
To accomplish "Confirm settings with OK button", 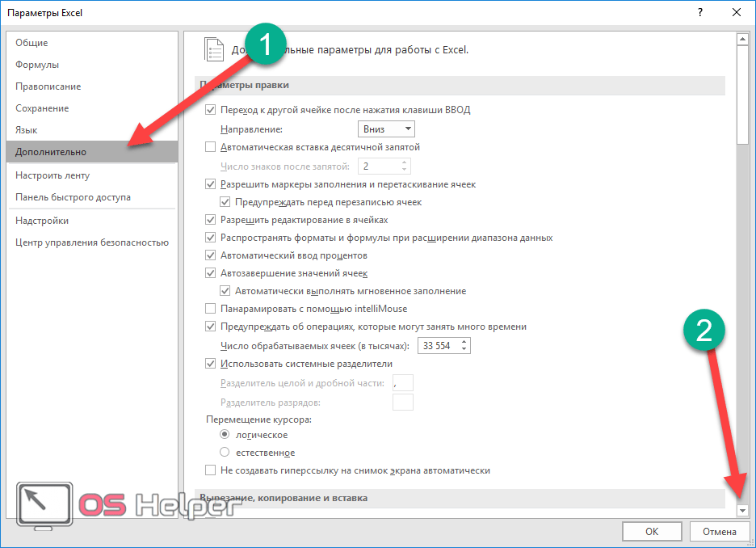I will (x=652, y=532).
